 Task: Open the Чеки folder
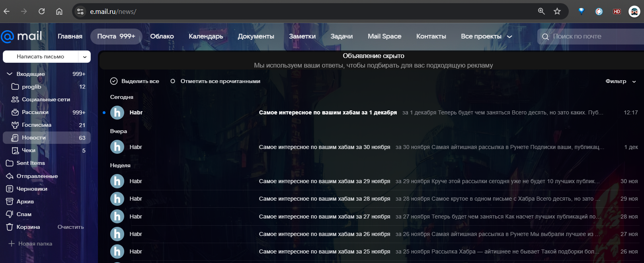pyautogui.click(x=47, y=150)
